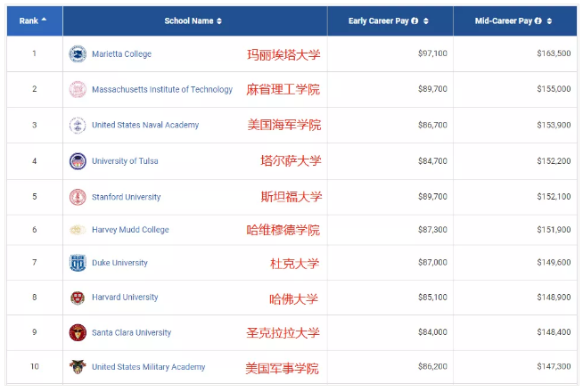This screenshot has width=583, height=392.
Task: Click the Stanford University seal icon
Action: click(78, 196)
